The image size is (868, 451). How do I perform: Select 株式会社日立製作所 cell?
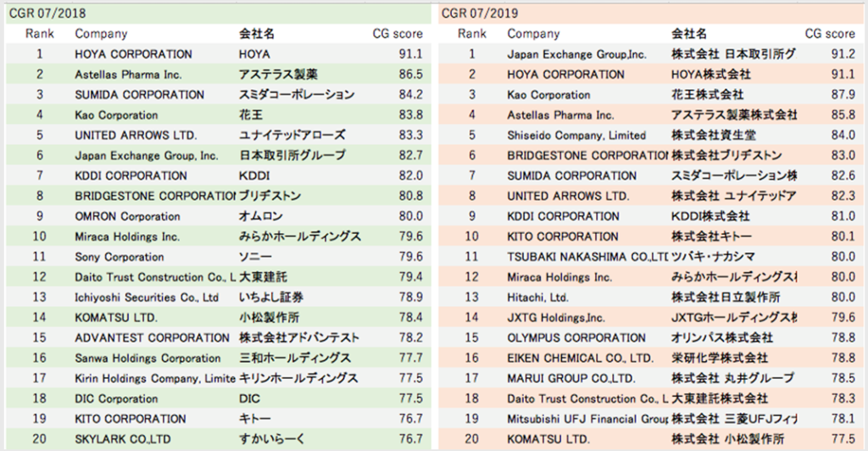(726, 298)
